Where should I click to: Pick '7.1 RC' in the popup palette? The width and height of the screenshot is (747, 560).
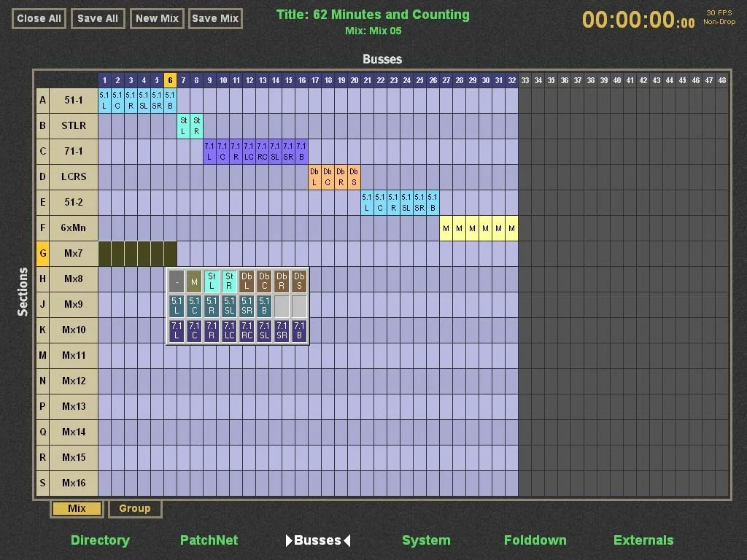click(x=247, y=331)
